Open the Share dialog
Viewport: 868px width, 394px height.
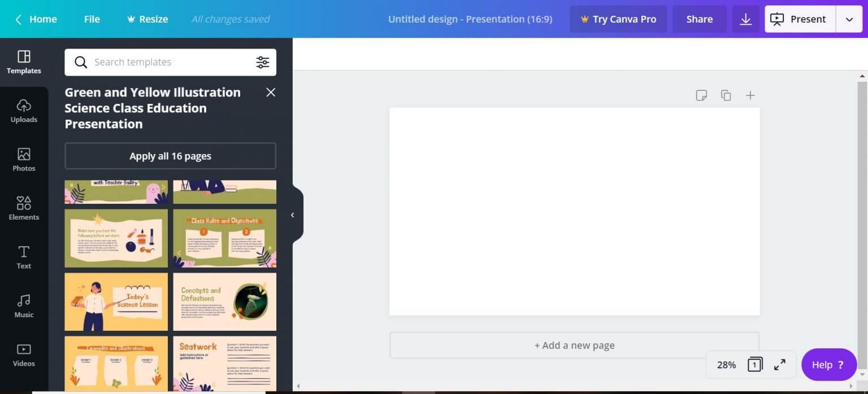(x=699, y=19)
